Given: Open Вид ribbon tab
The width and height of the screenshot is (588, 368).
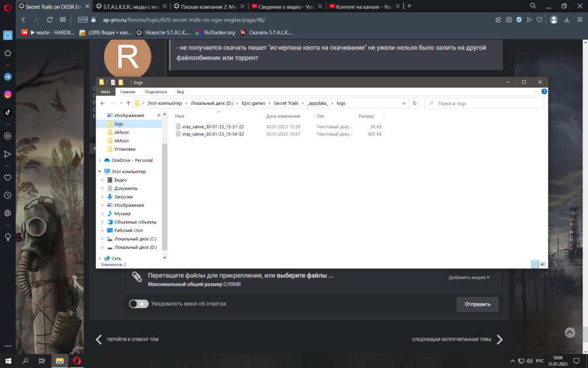Looking at the screenshot, I should pyautogui.click(x=181, y=92).
